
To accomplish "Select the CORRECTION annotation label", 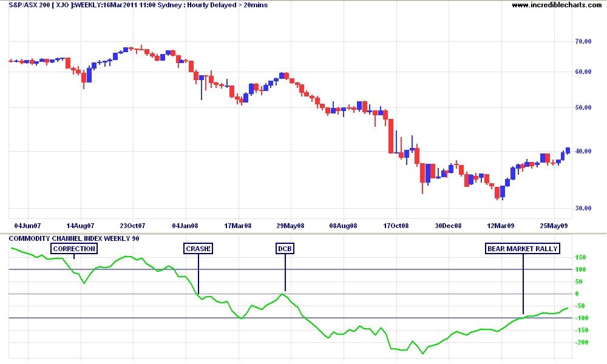I will click(74, 249).
